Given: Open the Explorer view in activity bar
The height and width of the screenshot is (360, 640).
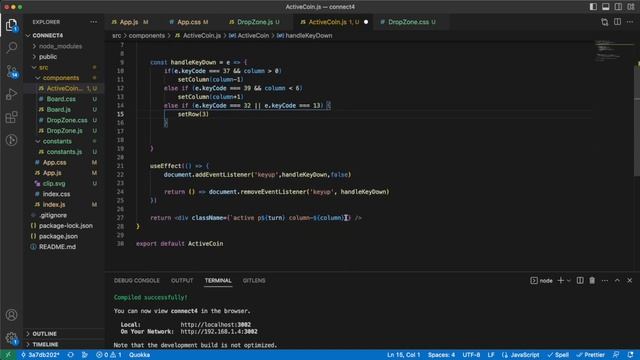Looking at the screenshot, I should tap(11, 25).
